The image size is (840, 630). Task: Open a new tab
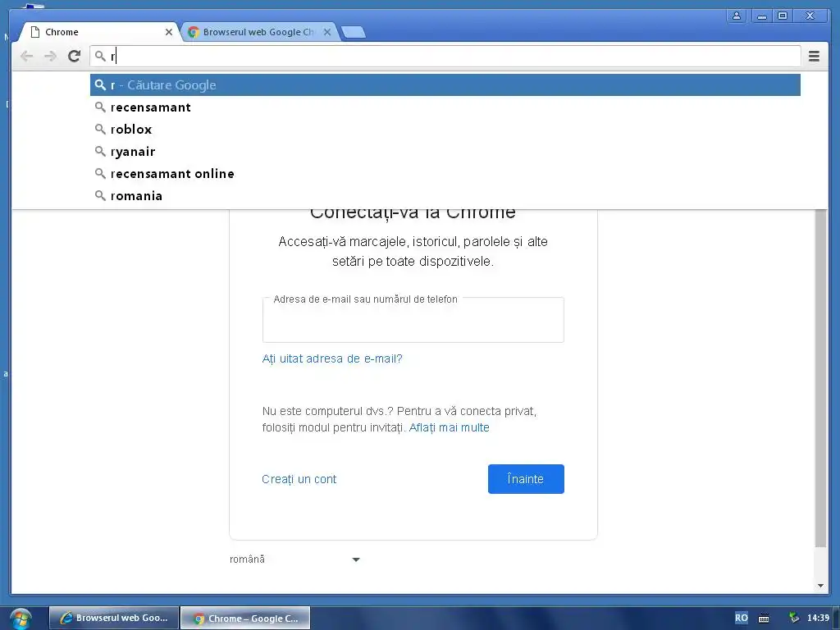(354, 33)
